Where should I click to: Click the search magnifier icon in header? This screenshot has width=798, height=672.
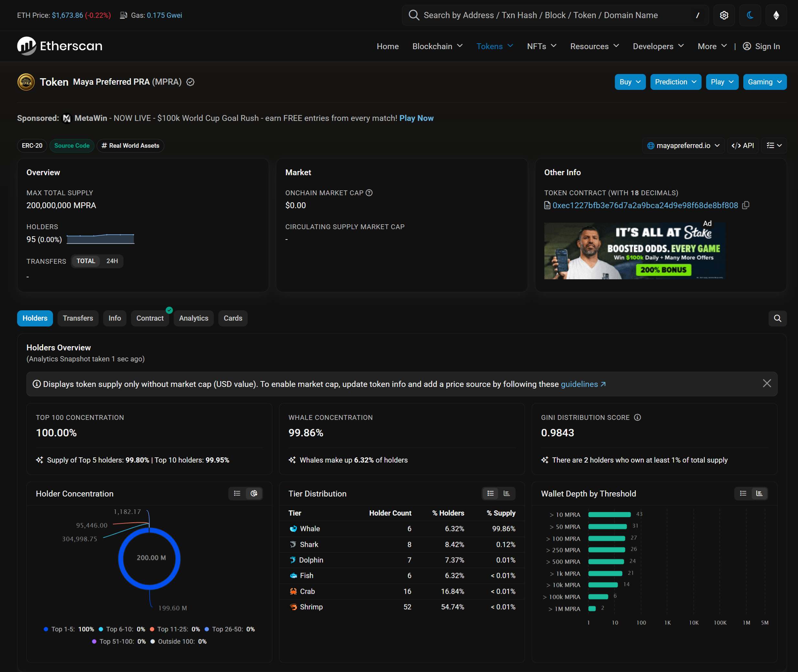click(x=414, y=15)
